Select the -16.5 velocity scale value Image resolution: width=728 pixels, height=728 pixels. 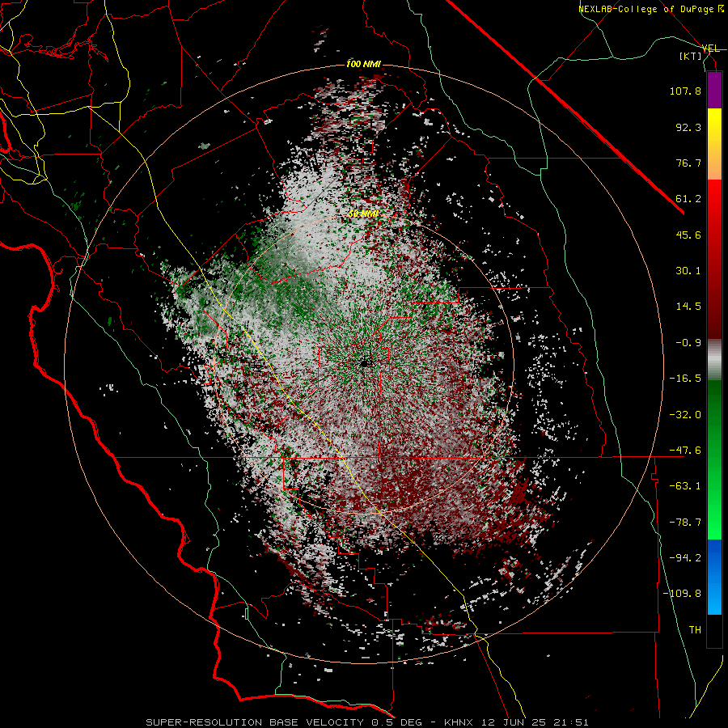[x=685, y=379]
